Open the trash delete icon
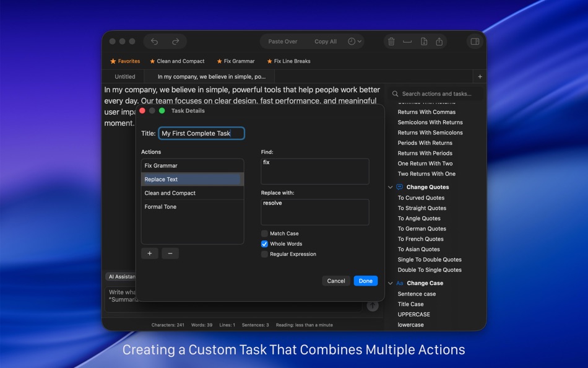588x368 pixels. (391, 41)
